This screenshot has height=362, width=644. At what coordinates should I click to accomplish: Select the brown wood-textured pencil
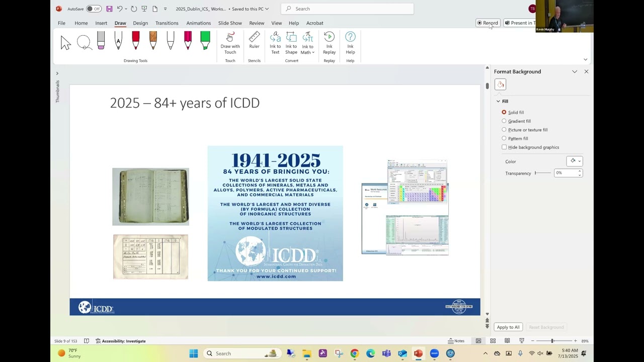click(x=153, y=41)
